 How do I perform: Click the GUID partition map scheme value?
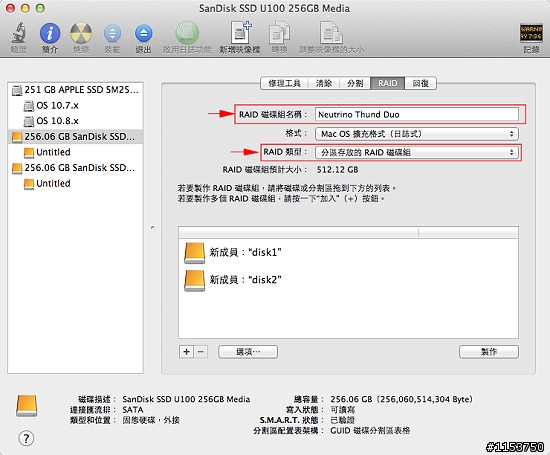370,430
